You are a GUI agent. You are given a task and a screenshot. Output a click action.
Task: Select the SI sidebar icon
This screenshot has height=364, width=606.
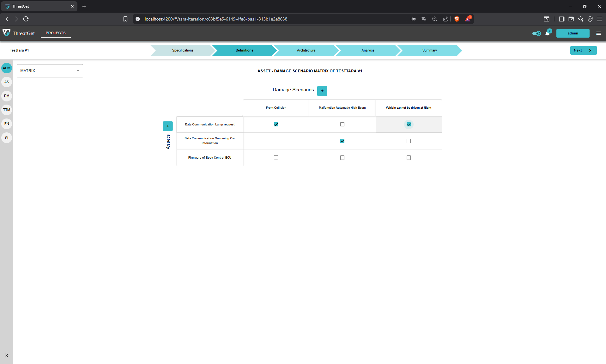(7, 138)
